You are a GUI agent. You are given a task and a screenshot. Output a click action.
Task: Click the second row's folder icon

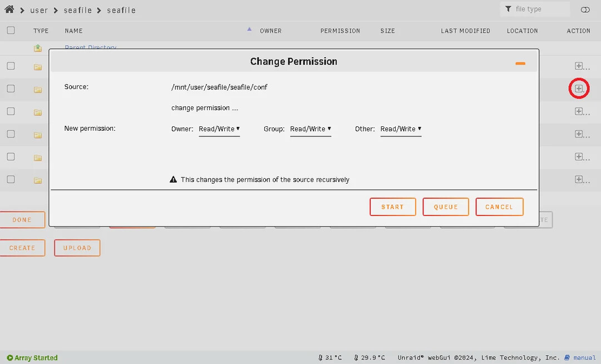click(38, 90)
